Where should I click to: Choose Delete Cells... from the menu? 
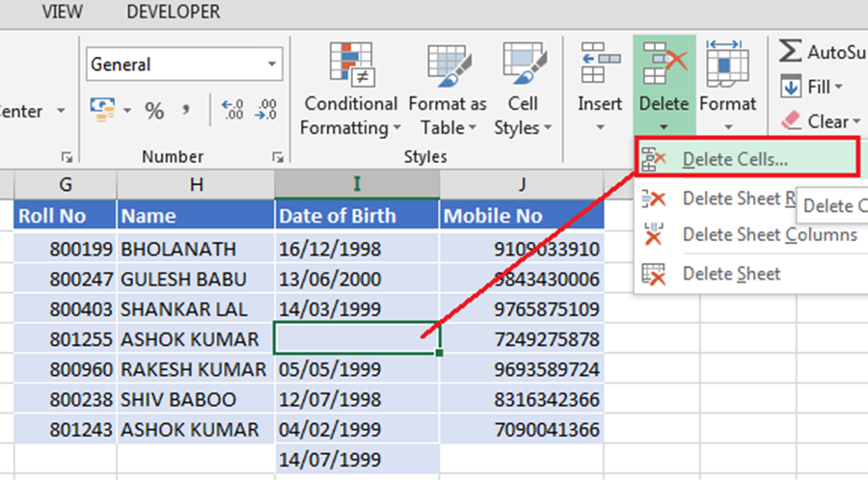click(735, 160)
